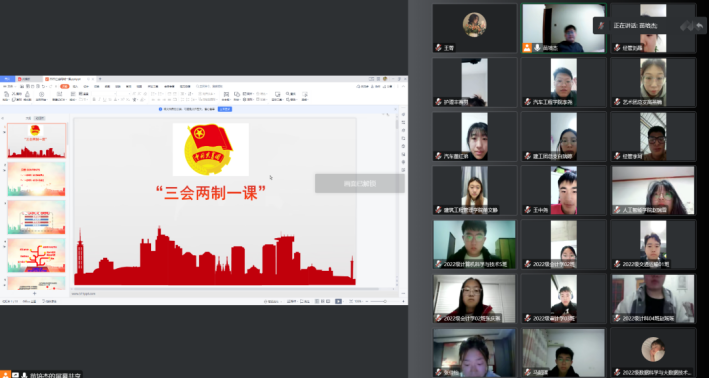Click the Bold button in WPS ribbon
The width and height of the screenshot is (709, 378).
94,99
